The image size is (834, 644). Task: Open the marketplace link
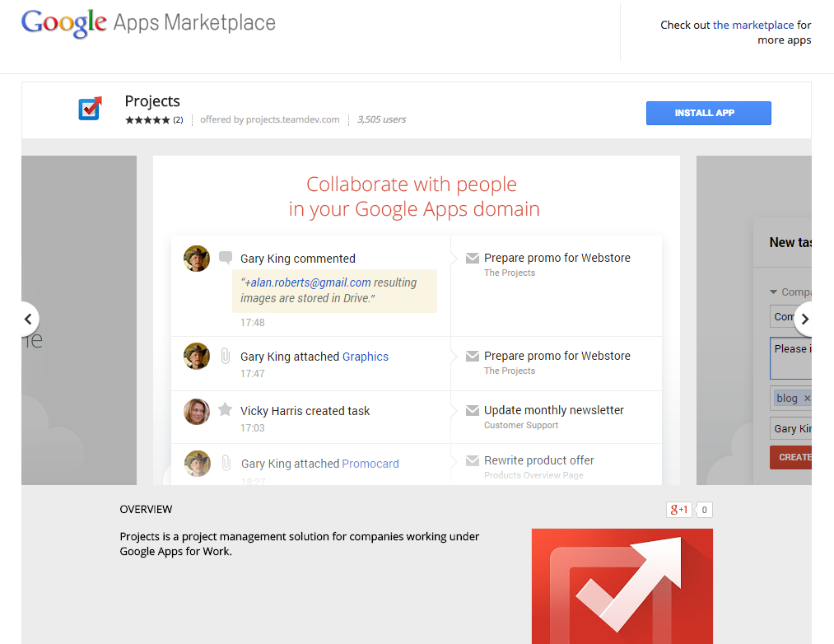point(753,25)
